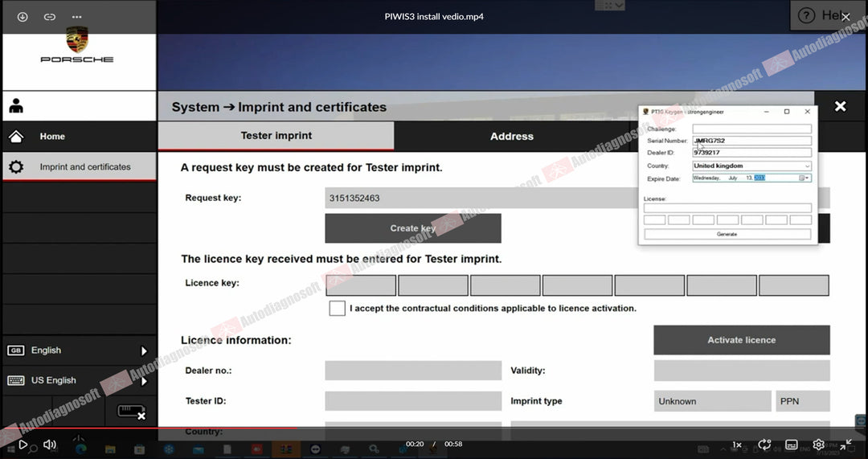Image resolution: width=868 pixels, height=459 pixels.
Task: Close the Keygen window
Action: pyautogui.click(x=807, y=112)
